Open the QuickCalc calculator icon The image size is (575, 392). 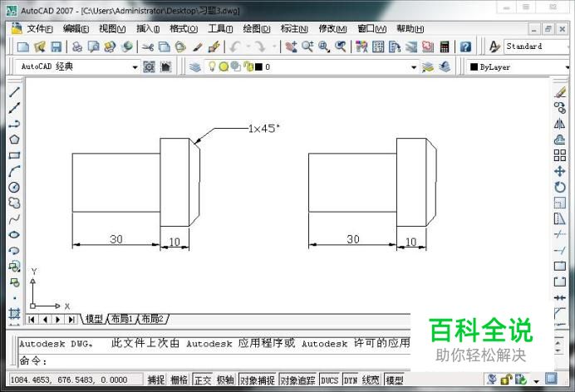pos(445,47)
